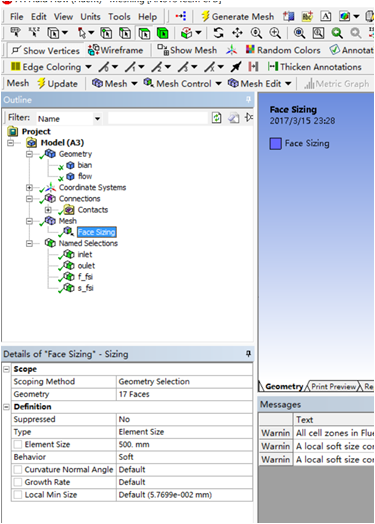Click the zoom tool icon

coord(256,33)
